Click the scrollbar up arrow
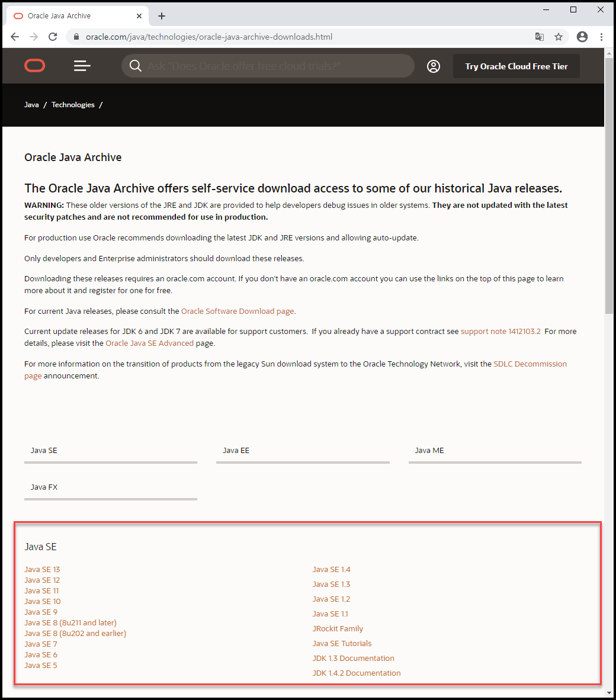 [x=609, y=53]
